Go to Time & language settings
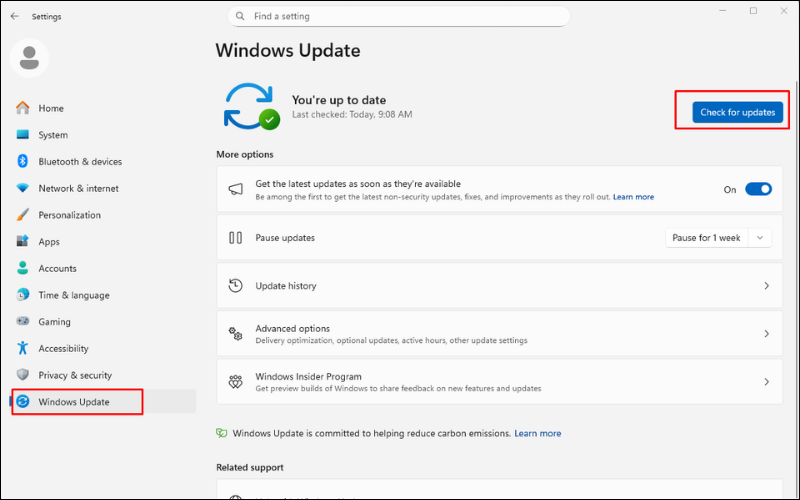The image size is (800, 500). 74,295
